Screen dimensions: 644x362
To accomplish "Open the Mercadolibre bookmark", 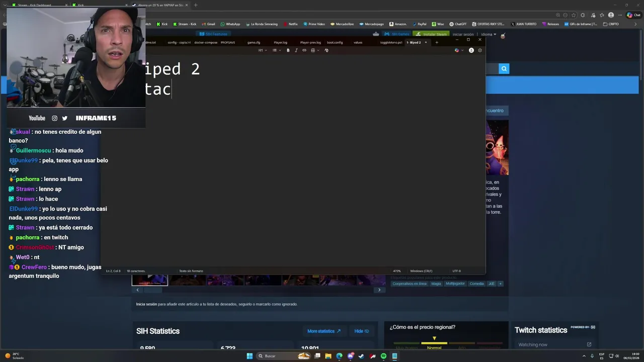I will pyautogui.click(x=342, y=24).
